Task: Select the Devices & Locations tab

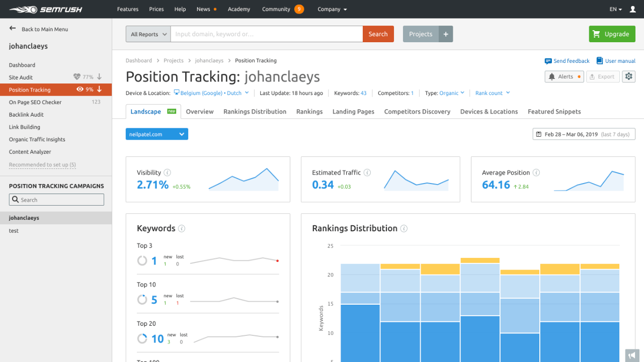Action: (x=489, y=112)
